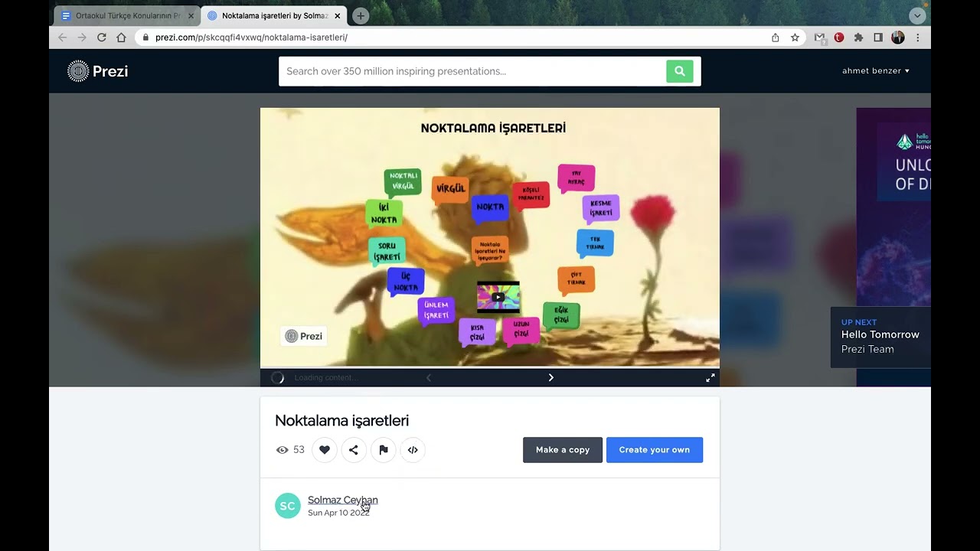This screenshot has width=980, height=551.
Task: Go to previous slide arrow
Action: pyautogui.click(x=429, y=377)
